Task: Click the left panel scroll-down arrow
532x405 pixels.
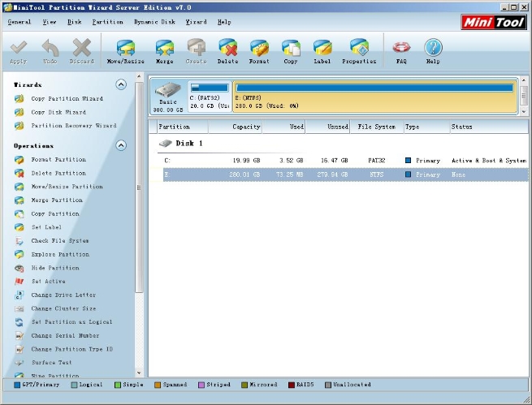Action: [x=139, y=373]
